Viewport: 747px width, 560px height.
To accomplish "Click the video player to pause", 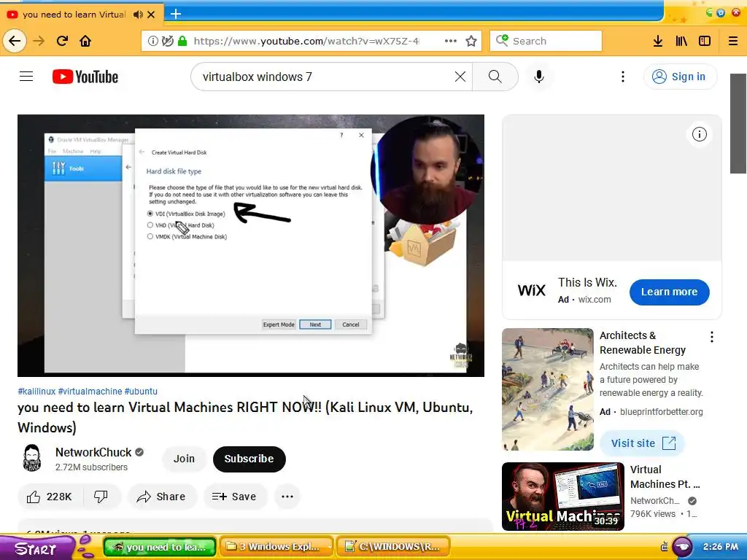I will click(251, 245).
